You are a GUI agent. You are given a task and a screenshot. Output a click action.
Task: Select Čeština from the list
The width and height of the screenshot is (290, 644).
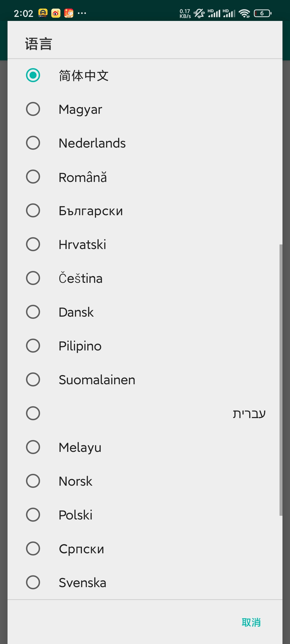click(x=145, y=278)
